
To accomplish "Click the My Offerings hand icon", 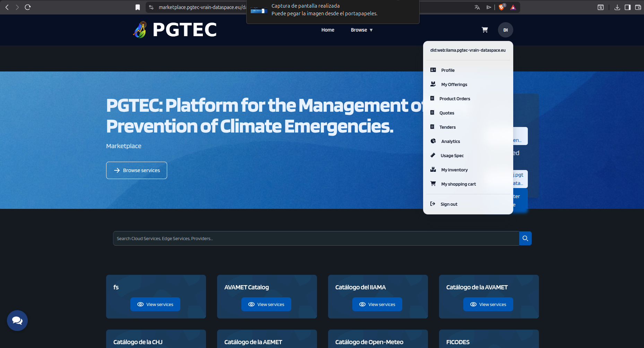I will 433,84.
